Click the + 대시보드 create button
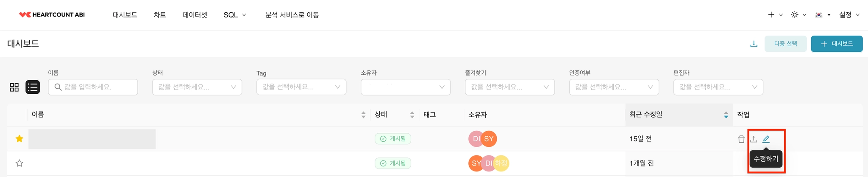 click(x=837, y=44)
